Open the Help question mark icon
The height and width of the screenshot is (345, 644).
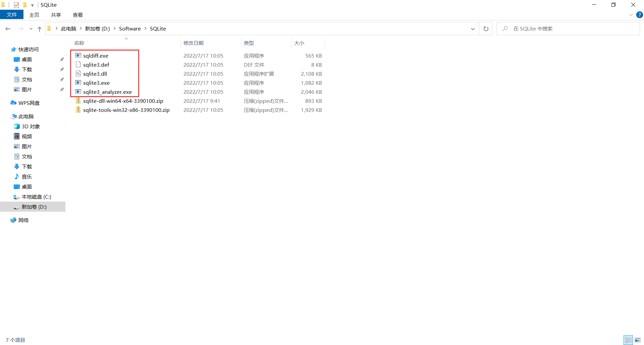click(x=640, y=15)
